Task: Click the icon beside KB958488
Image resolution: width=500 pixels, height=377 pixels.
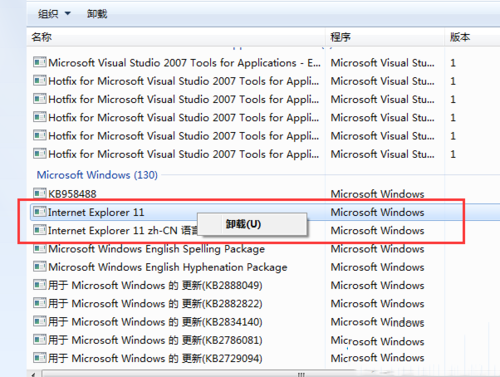Action: pos(40,193)
